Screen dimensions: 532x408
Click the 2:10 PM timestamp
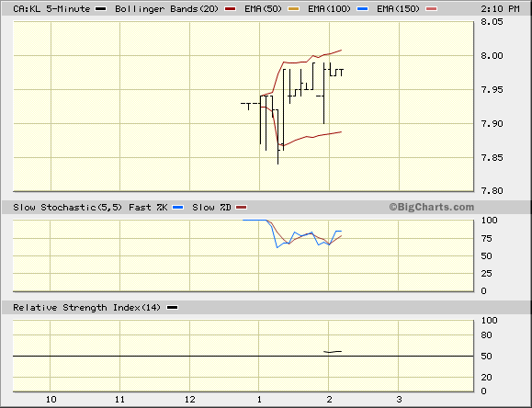500,9
